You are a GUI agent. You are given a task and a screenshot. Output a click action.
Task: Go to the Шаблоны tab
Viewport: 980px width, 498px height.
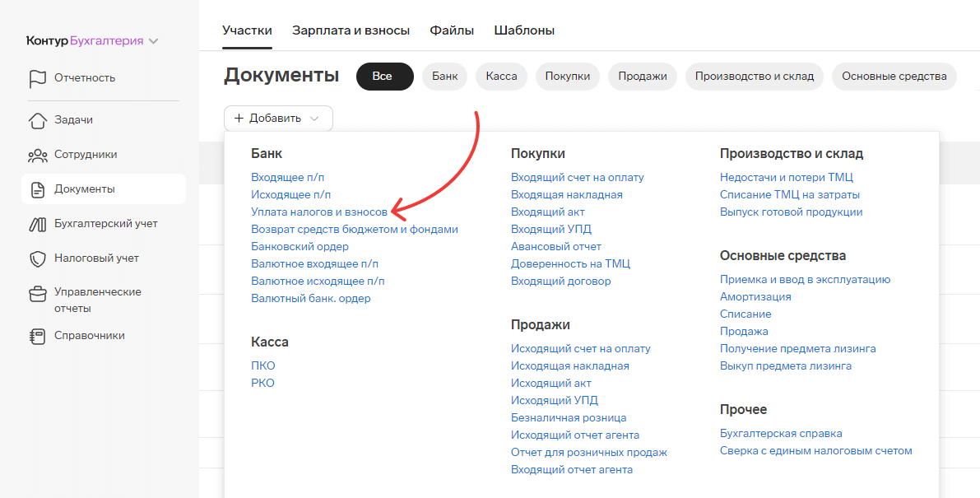point(524,30)
